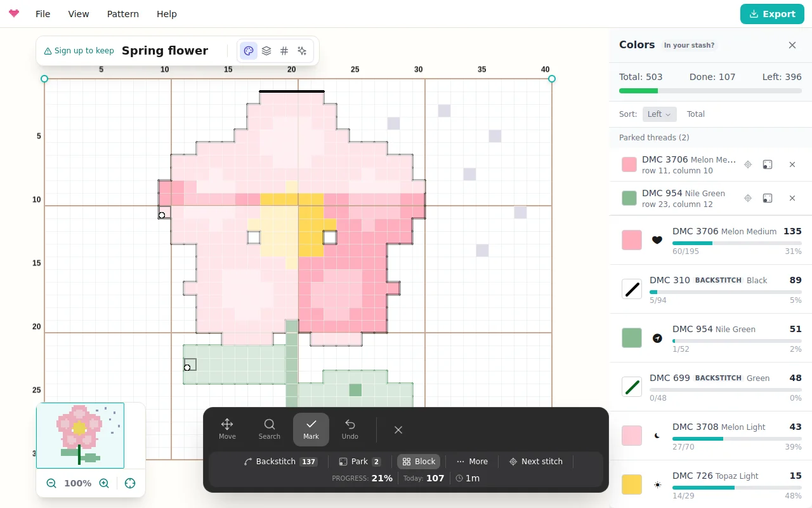Select DMC 726 Topaz Light color swatch
This screenshot has width=812, height=508.
[x=632, y=485]
